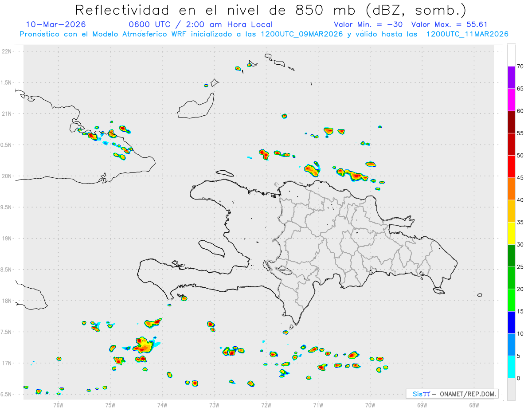532x411 pixels.
Task: Click the "19N" latitude axis label
Action: coord(8,239)
